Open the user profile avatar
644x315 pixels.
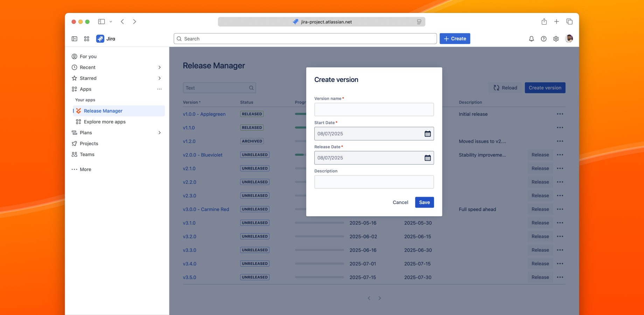[569, 38]
